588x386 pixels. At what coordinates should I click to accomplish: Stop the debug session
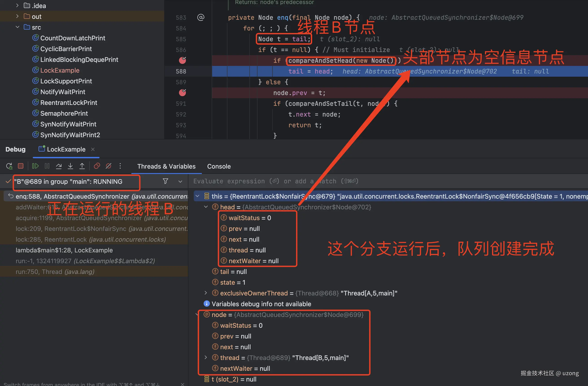21,166
